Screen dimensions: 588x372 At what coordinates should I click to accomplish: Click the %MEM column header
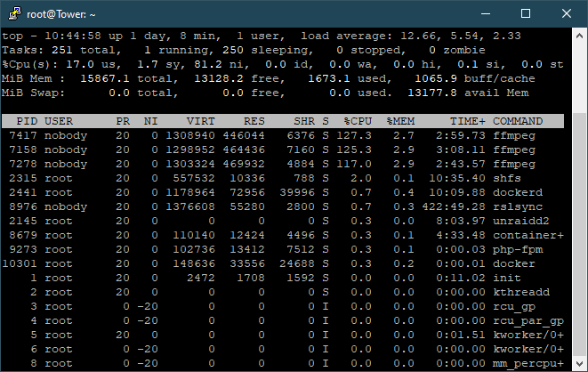(x=400, y=121)
